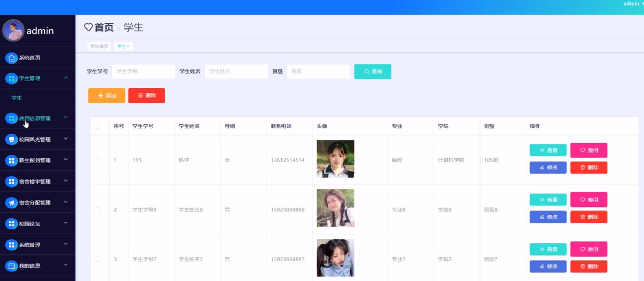
Task: Click the heart icon beside 首页
Action: click(x=88, y=27)
